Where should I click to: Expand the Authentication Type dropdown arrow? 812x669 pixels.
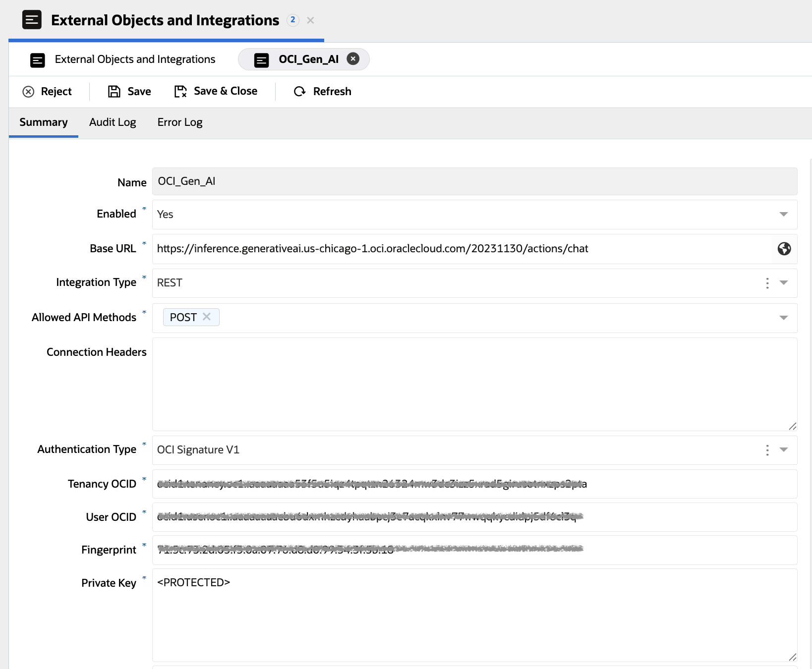784,450
